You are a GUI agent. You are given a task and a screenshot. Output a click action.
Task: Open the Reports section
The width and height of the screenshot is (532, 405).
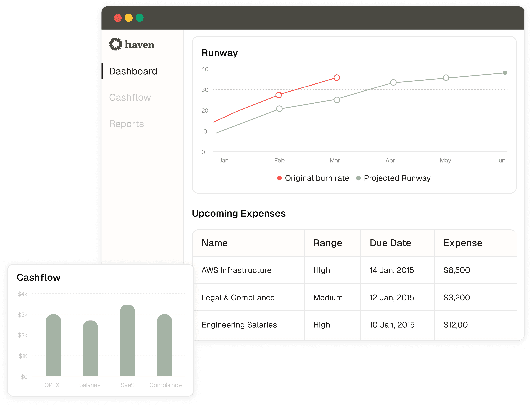(126, 124)
